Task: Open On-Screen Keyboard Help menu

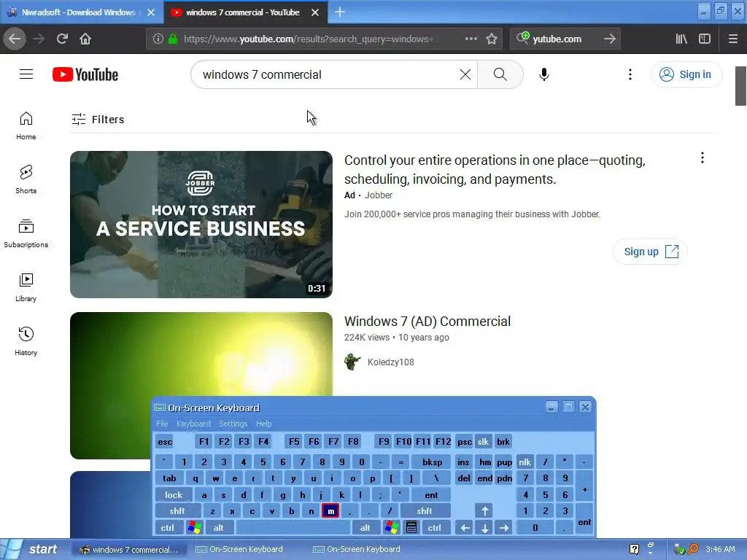Action: (x=263, y=424)
